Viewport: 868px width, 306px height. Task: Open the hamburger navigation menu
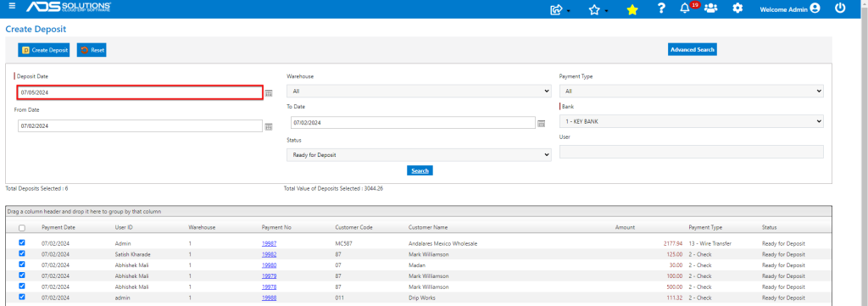point(12,7)
